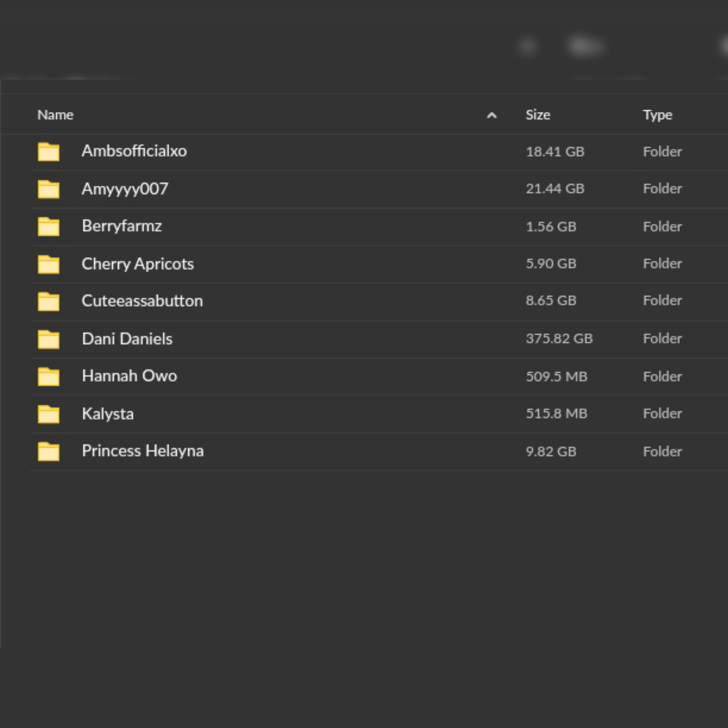Open the Cherry Apricots folder name

138,264
